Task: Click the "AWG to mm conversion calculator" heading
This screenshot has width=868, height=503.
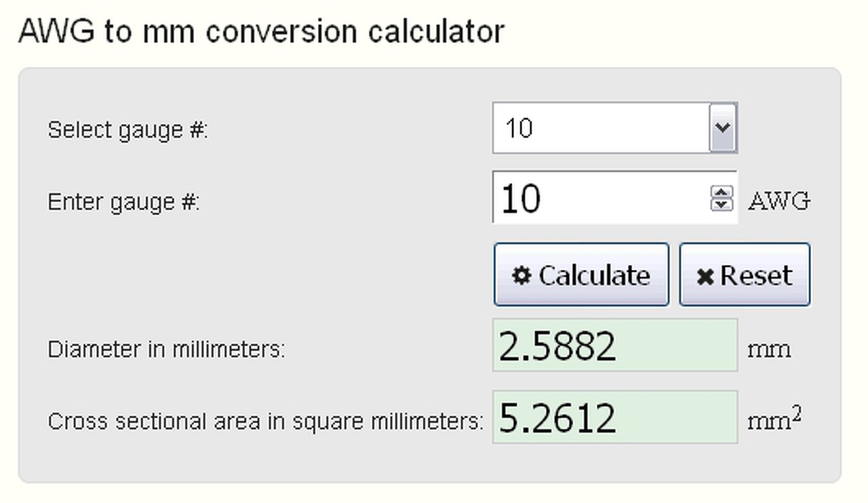Action: tap(261, 32)
